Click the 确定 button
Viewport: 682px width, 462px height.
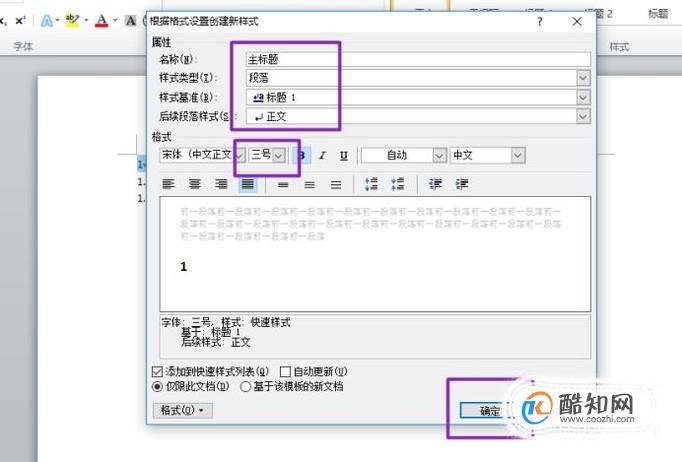click(x=489, y=411)
